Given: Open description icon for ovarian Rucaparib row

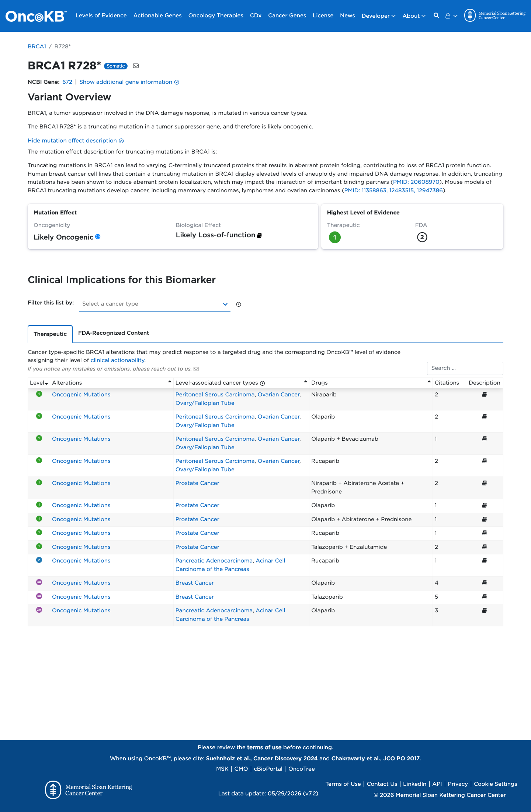Looking at the screenshot, I should coord(485,461).
